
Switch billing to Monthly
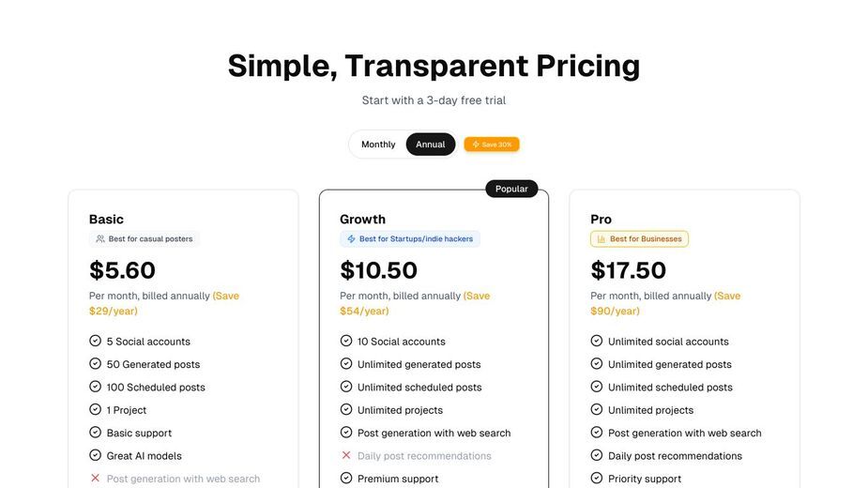(x=378, y=145)
